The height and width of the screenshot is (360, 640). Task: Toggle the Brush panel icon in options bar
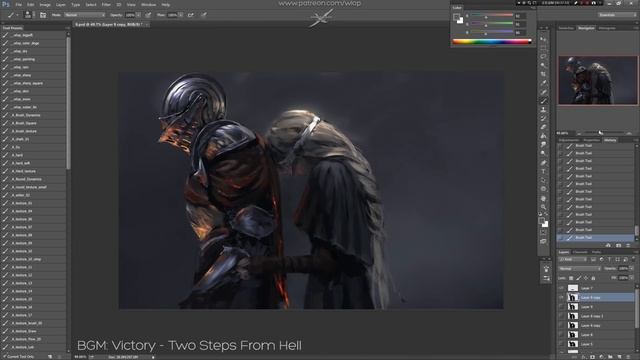(43, 15)
